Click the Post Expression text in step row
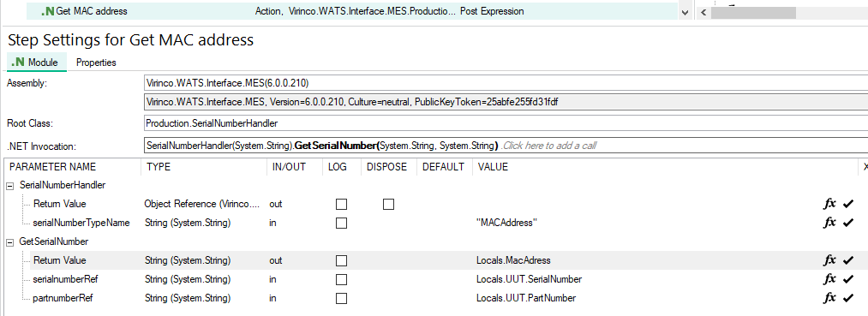This screenshot has width=868, height=316. (x=492, y=11)
